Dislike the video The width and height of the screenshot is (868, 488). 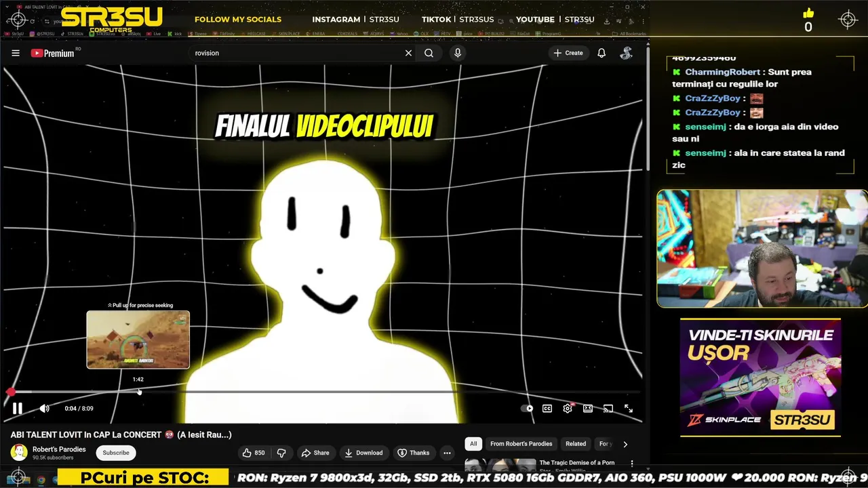click(x=281, y=453)
